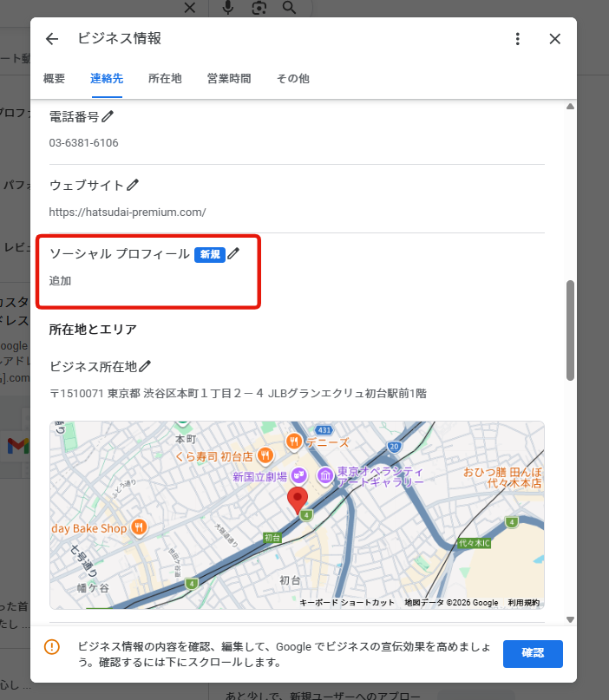This screenshot has height=700, width=609.
Task: Click the red location pin on map
Action: tap(298, 500)
